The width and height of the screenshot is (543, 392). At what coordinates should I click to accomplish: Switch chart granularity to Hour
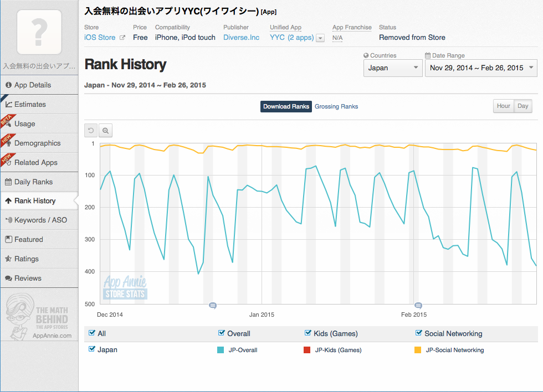(503, 106)
